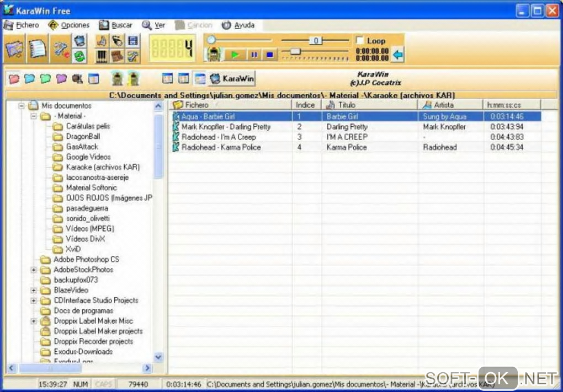Click the small window icon before jukebox icons
The width and height of the screenshot is (563, 392).
[x=94, y=78]
